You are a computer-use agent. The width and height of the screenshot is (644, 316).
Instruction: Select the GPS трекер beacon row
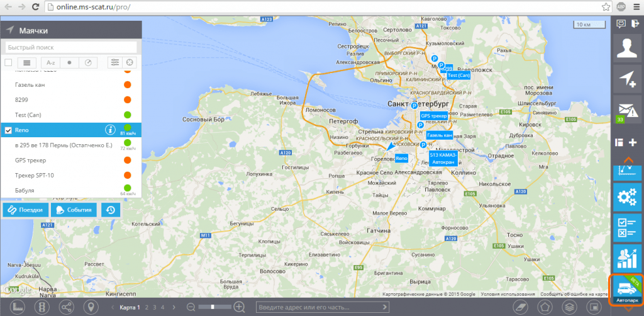(x=71, y=161)
